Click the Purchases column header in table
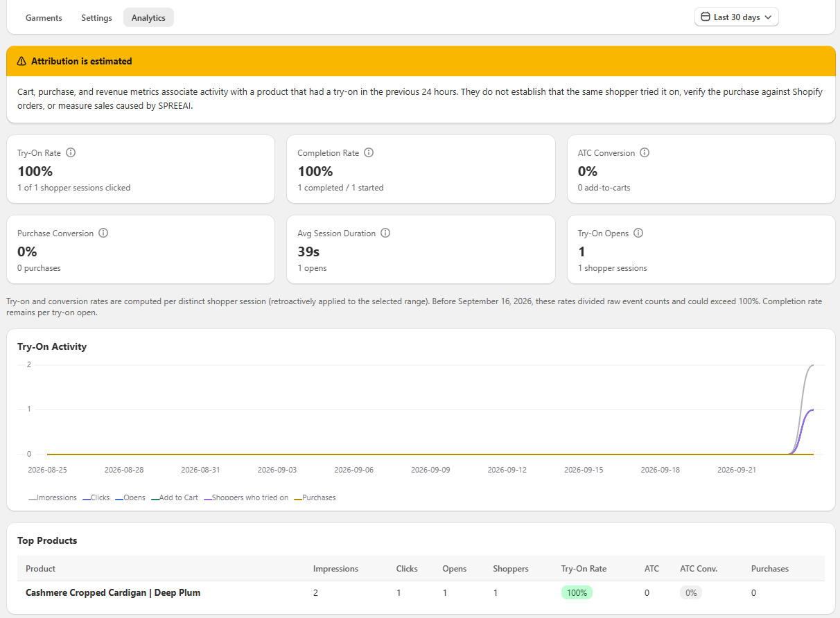This screenshot has height=618, width=840. pos(770,569)
